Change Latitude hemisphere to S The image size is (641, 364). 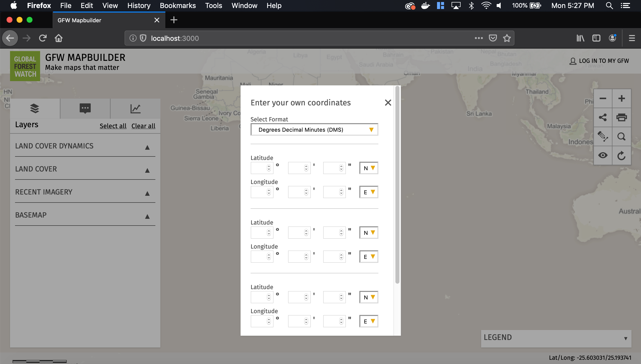click(368, 168)
